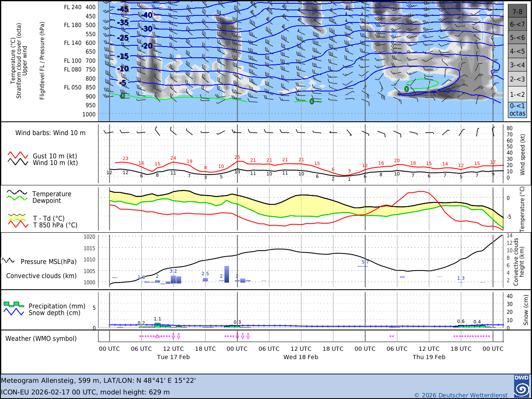Click the Precipitation (mm) legend label
The width and height of the screenshot is (532, 399).
(x=57, y=306)
